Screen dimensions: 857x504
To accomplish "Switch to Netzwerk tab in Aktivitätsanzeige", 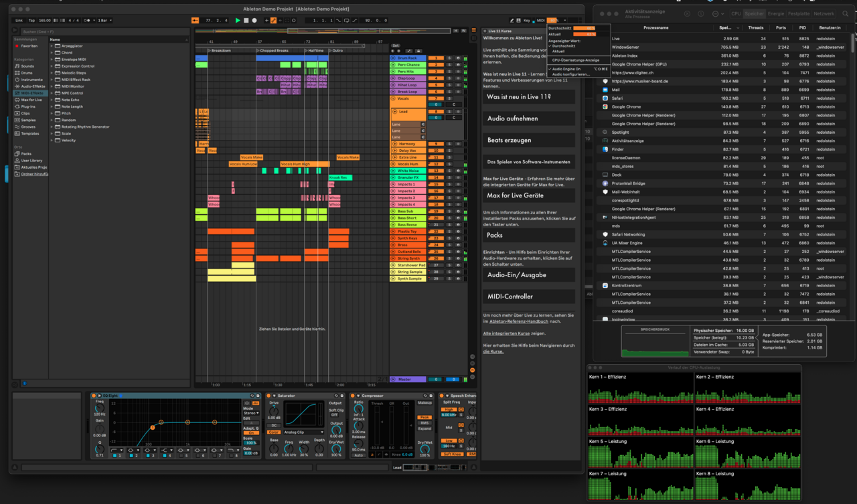I will pos(824,13).
